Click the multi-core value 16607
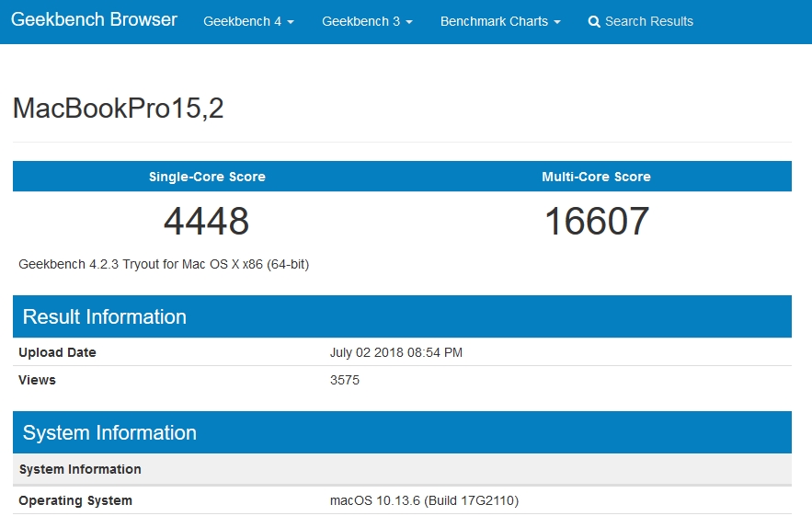812x516 pixels. coord(597,222)
